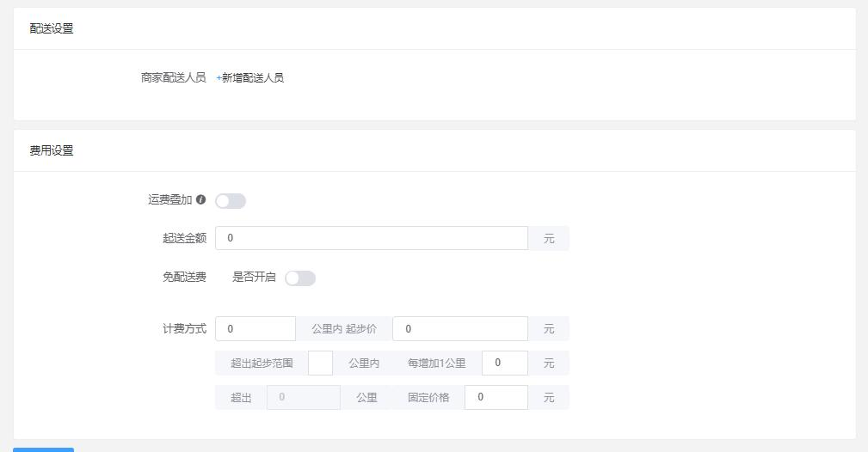Viewport: 868px width, 452px height.
Task: Click the disabled 超出 kilometer field
Action: click(x=304, y=397)
